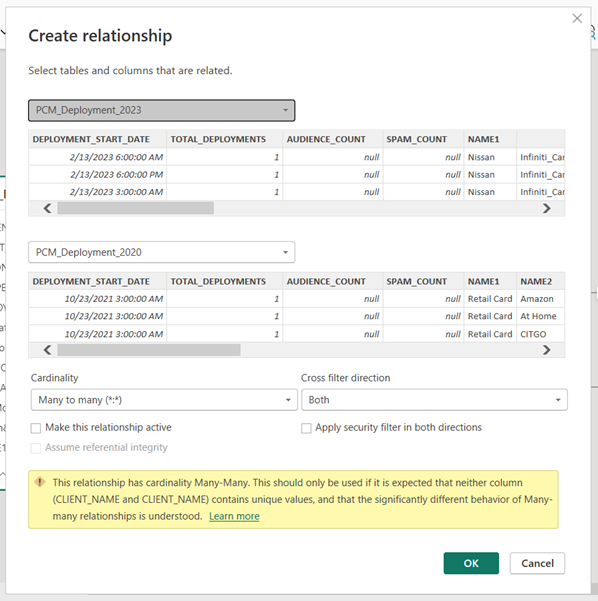Click the 2020 table horizontal scrollbar thumb

[149, 350]
